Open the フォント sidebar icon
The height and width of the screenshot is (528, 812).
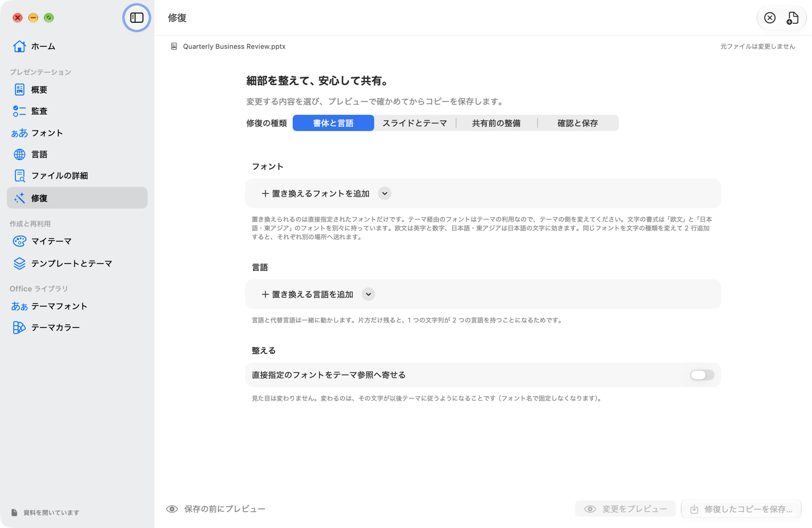[19, 133]
